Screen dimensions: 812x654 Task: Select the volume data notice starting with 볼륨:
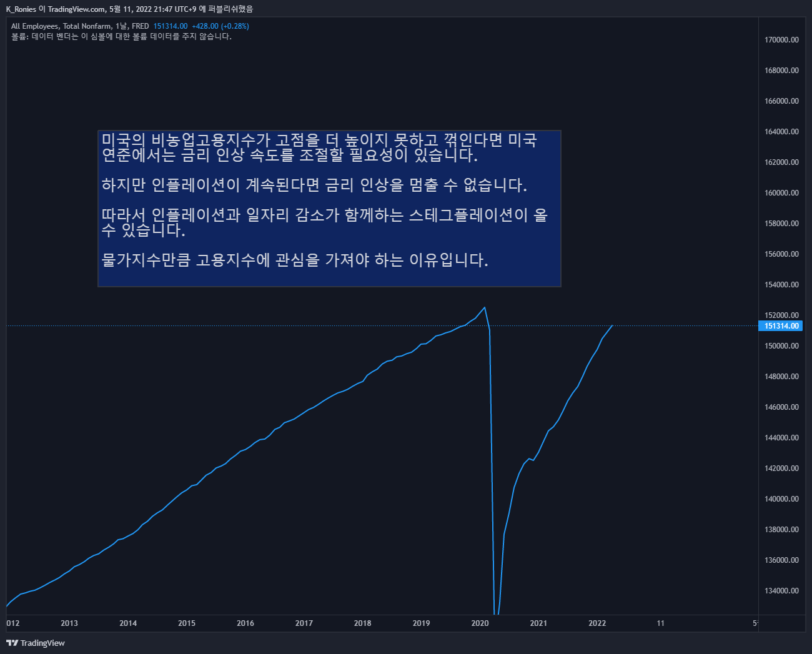tap(121, 36)
